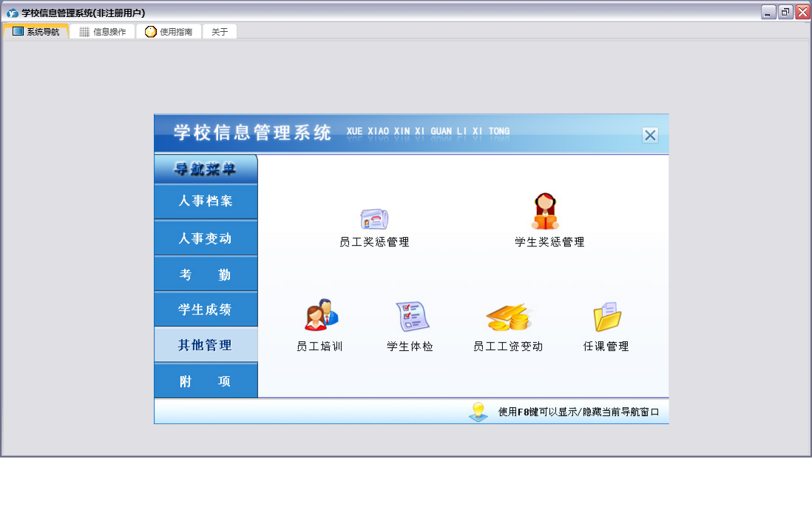Open the 学生奖惩管理 icon
The height and width of the screenshot is (530, 812).
click(x=545, y=211)
